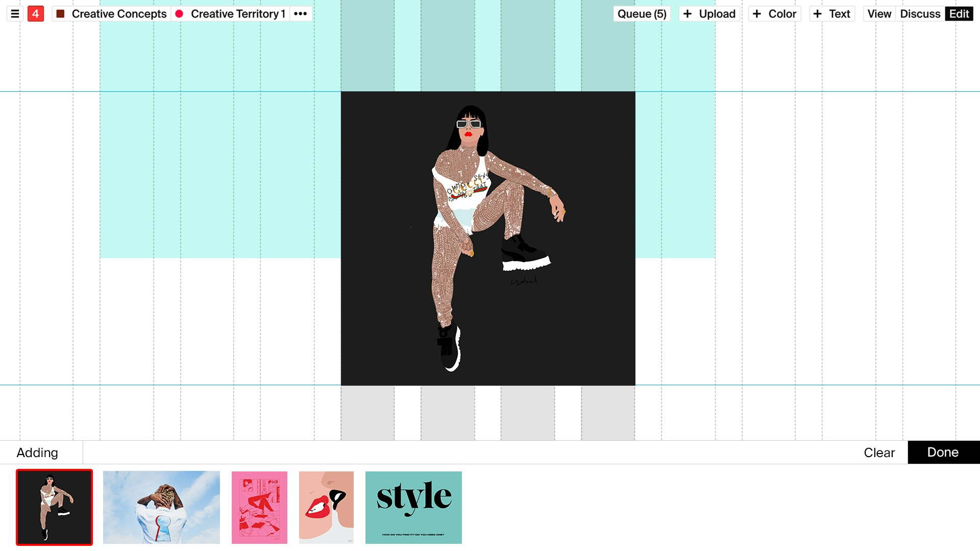Open the hamburger navigation menu
Viewport: 980px width, 551px height.
pyautogui.click(x=14, y=14)
